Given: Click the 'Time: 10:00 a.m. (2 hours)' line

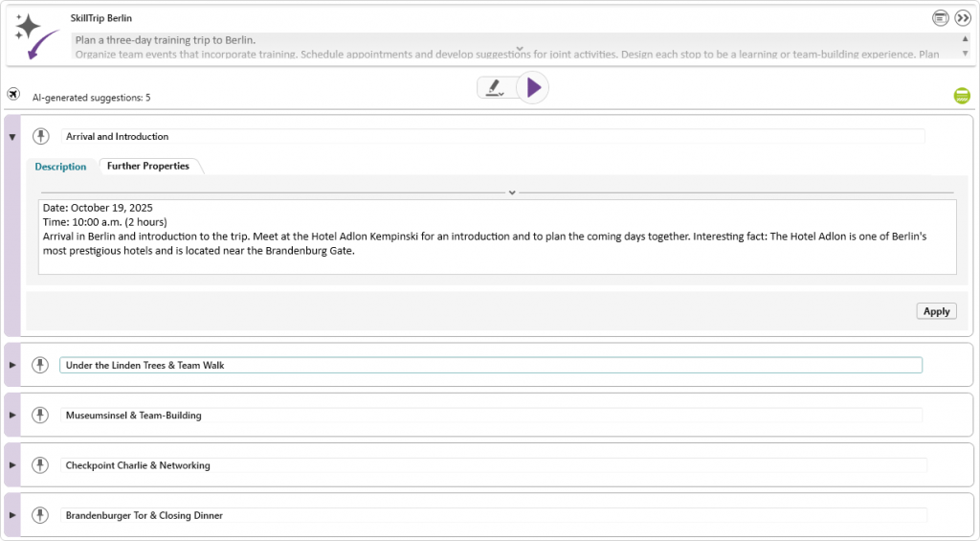Looking at the screenshot, I should pyautogui.click(x=105, y=222).
